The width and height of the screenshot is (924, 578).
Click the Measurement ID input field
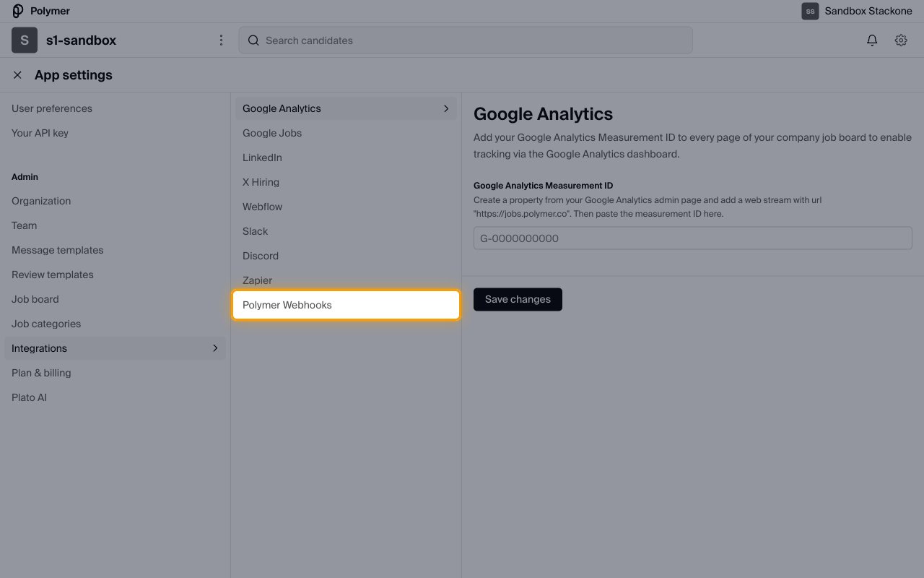[693, 238]
